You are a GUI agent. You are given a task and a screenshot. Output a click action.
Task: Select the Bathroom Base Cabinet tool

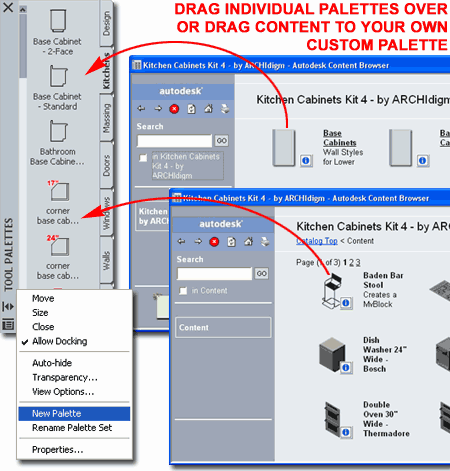click(58, 142)
